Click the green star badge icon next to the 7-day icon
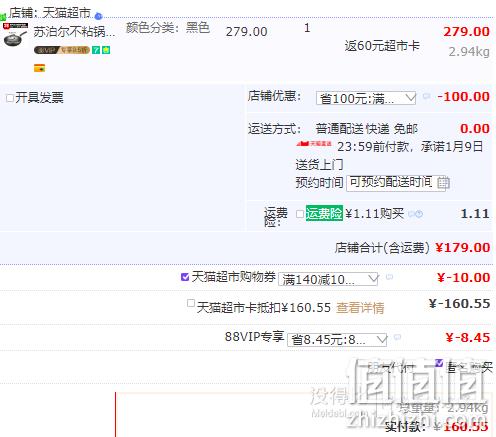This screenshot has width=496, height=437. pos(106,50)
